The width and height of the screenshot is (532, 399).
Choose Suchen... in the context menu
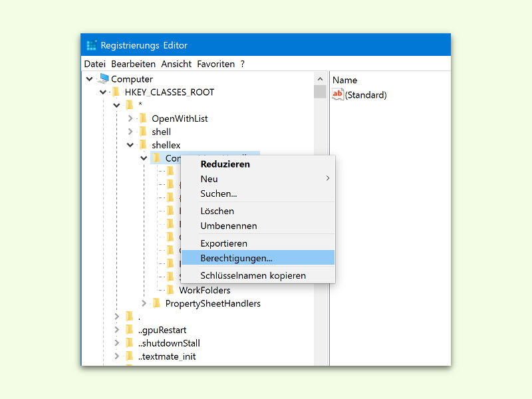(258, 194)
